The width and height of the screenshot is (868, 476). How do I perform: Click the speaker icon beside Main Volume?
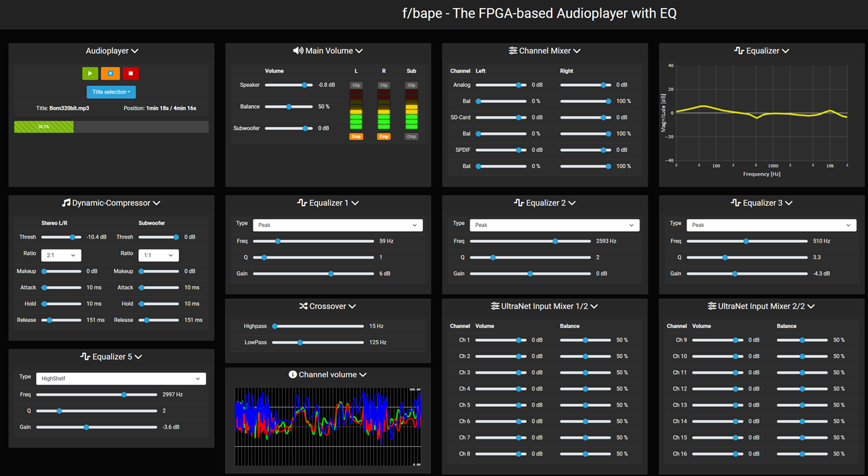tap(297, 51)
